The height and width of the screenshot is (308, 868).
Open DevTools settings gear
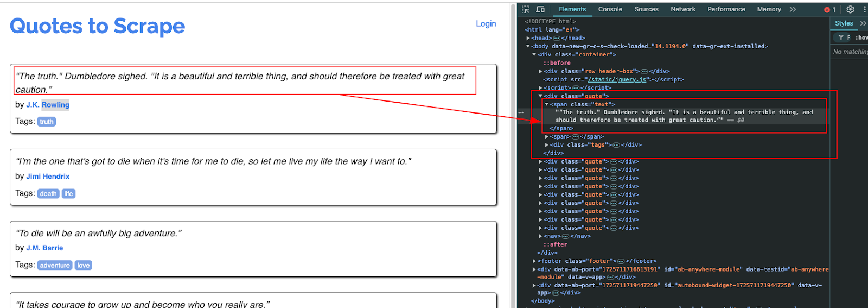(x=850, y=9)
